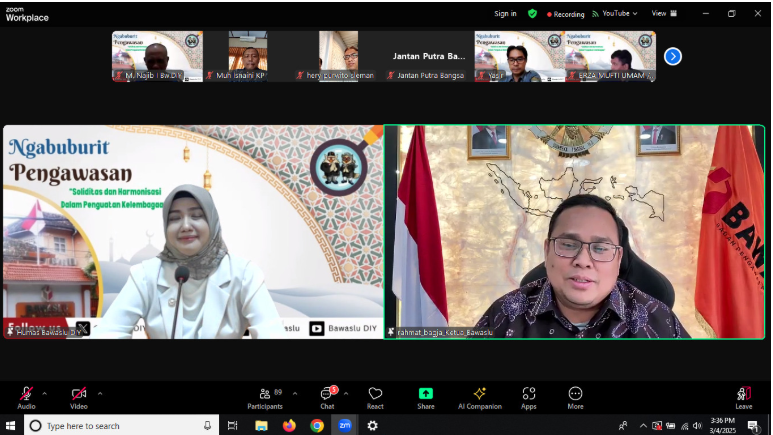
Task: Click the Recording indicator
Action: point(565,14)
